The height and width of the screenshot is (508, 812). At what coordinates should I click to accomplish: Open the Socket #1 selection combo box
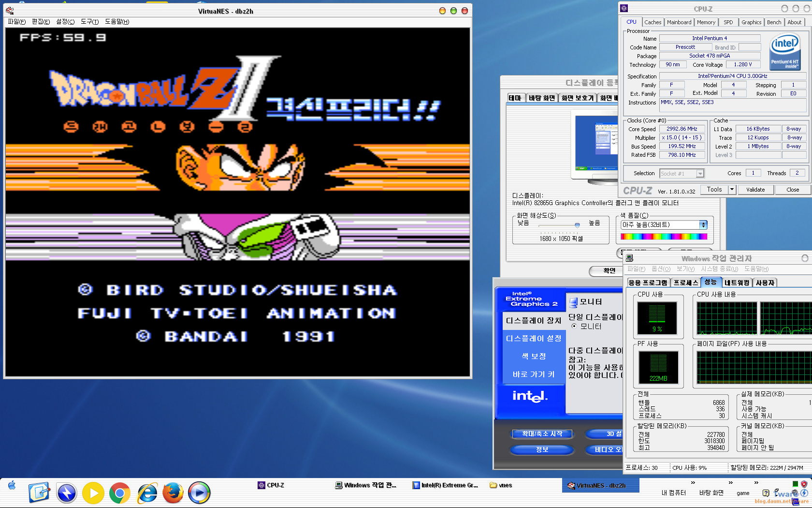[x=682, y=173]
